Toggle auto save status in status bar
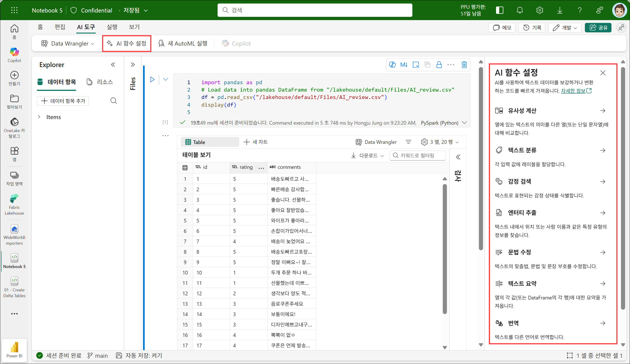630x364 pixels. pyautogui.click(x=139, y=355)
